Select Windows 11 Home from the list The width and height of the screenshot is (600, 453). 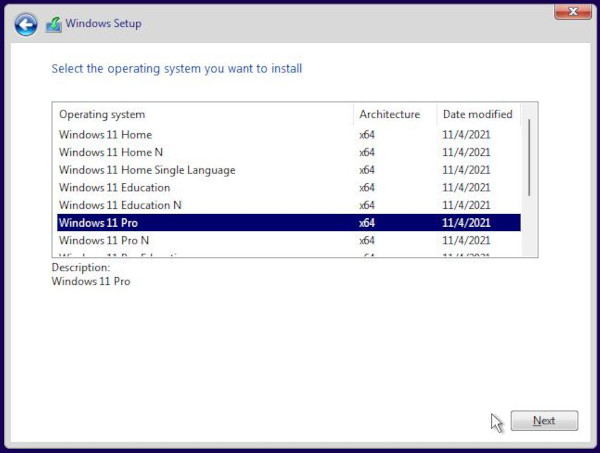[105, 135]
